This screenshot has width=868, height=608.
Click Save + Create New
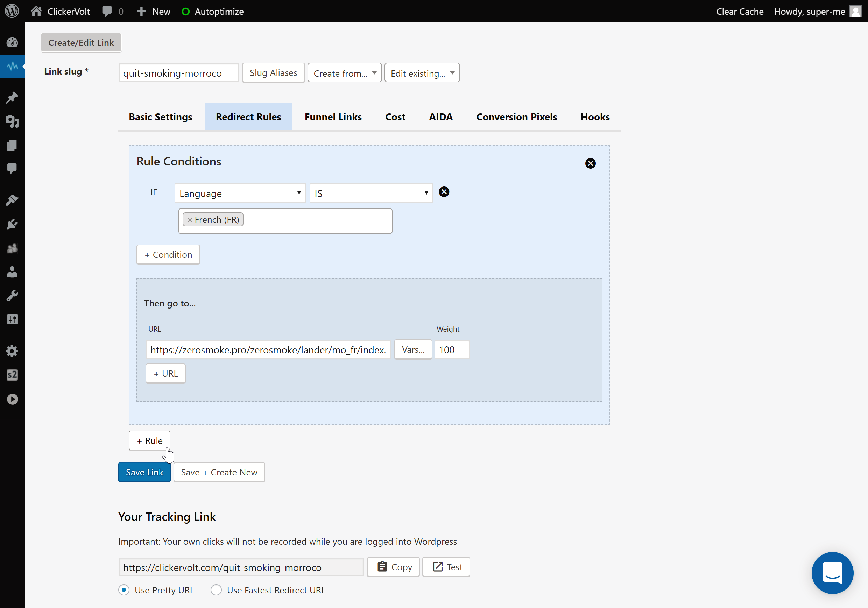coord(219,472)
